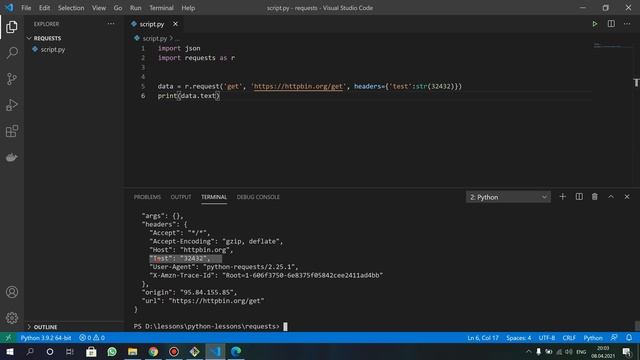Select the script.py editor tab
The width and height of the screenshot is (640, 360).
tap(153, 24)
